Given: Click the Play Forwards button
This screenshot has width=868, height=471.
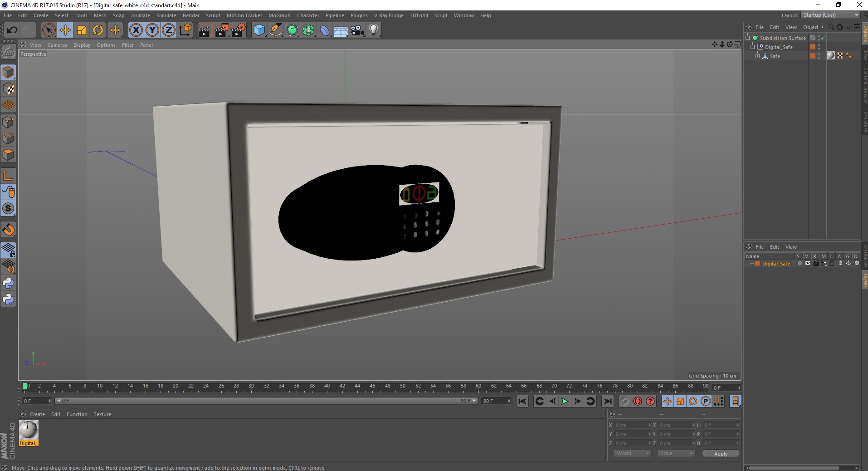Looking at the screenshot, I should (x=565, y=401).
